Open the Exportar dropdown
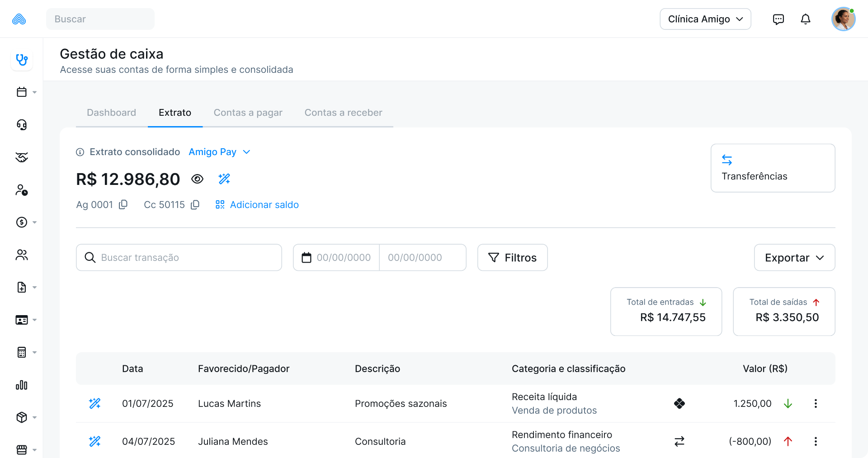This screenshot has width=868, height=458. 794,258
